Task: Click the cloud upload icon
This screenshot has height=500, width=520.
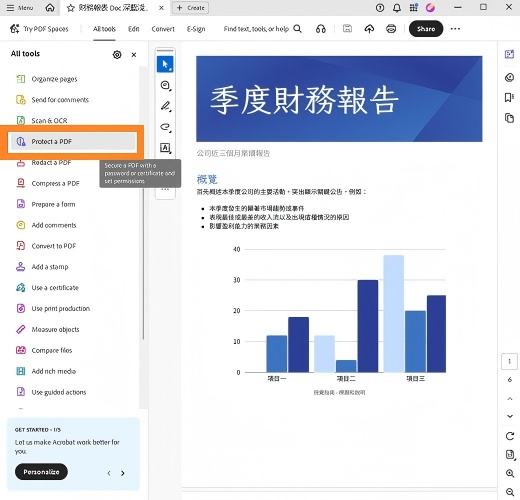Action: click(x=369, y=29)
